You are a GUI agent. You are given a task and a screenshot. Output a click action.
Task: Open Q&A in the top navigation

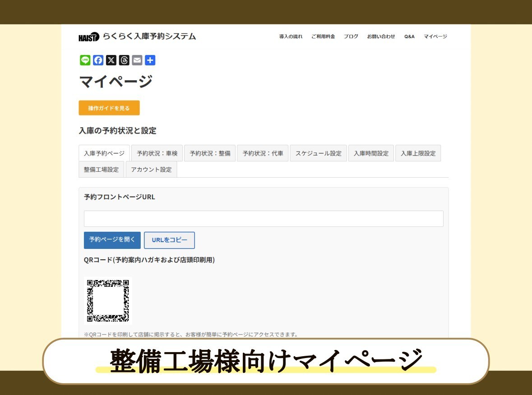[x=409, y=36]
